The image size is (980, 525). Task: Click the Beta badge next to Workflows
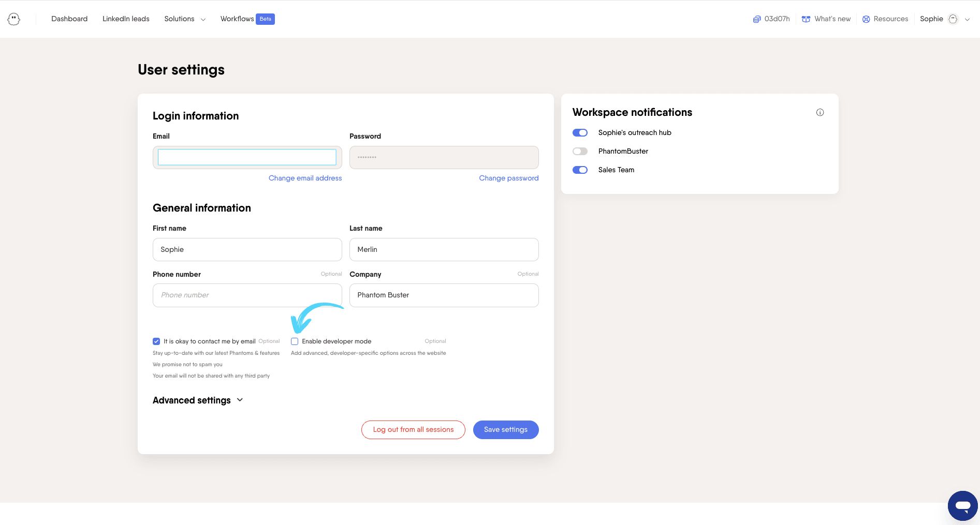(266, 19)
